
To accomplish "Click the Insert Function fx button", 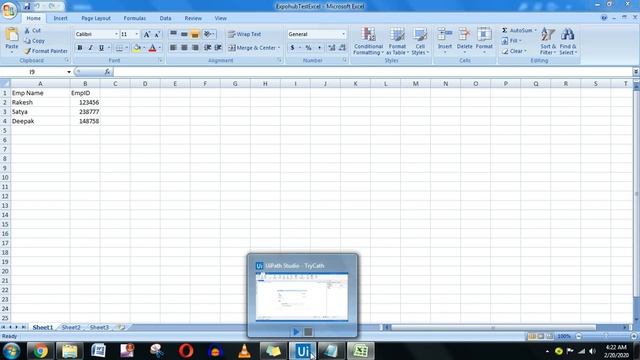I will coord(107,72).
